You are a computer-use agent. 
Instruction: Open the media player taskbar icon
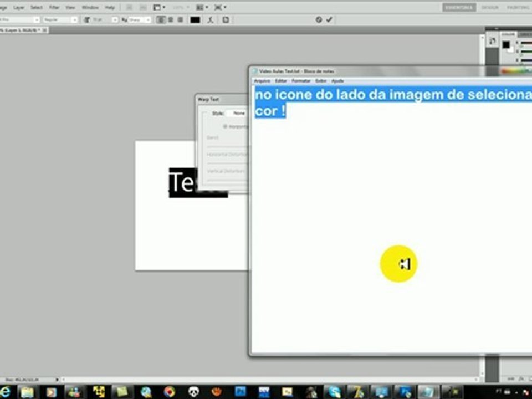pos(51,392)
